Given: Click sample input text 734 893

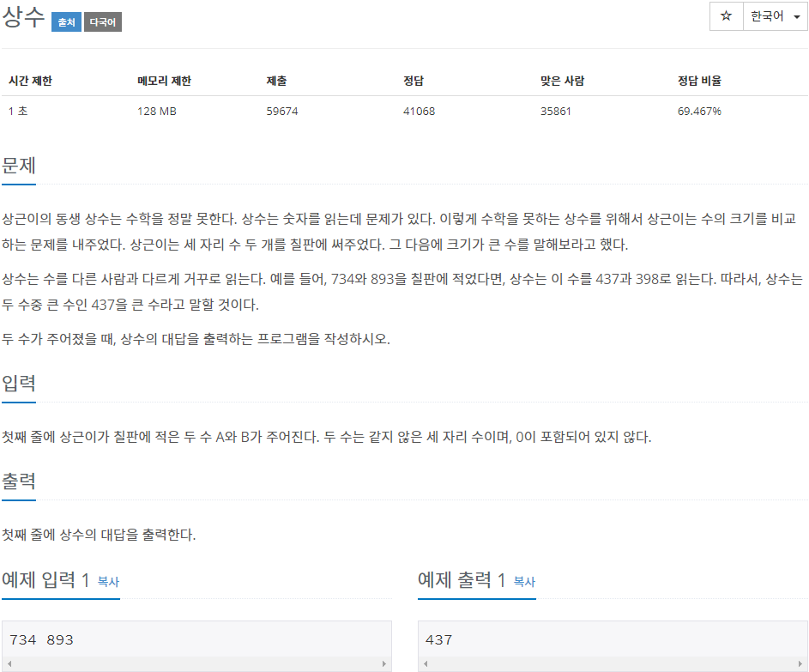Looking at the screenshot, I should point(41,640).
